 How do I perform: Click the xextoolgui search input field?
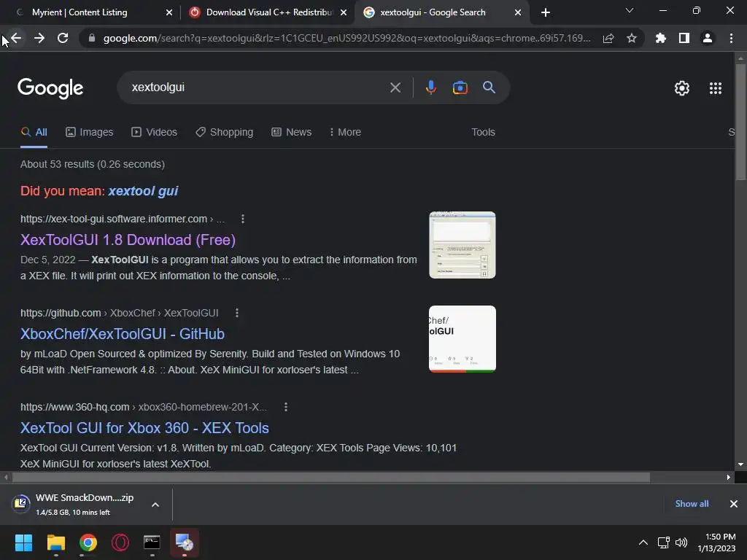coord(258,87)
